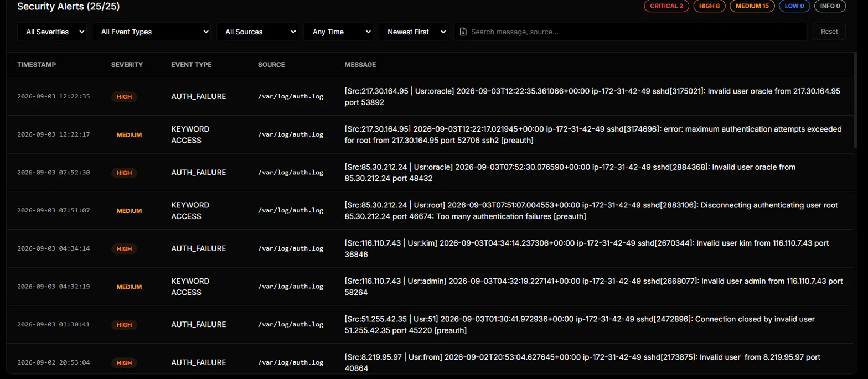
Task: Open message Connection closed by invalid user 51.255.42.35
Action: coord(580,325)
